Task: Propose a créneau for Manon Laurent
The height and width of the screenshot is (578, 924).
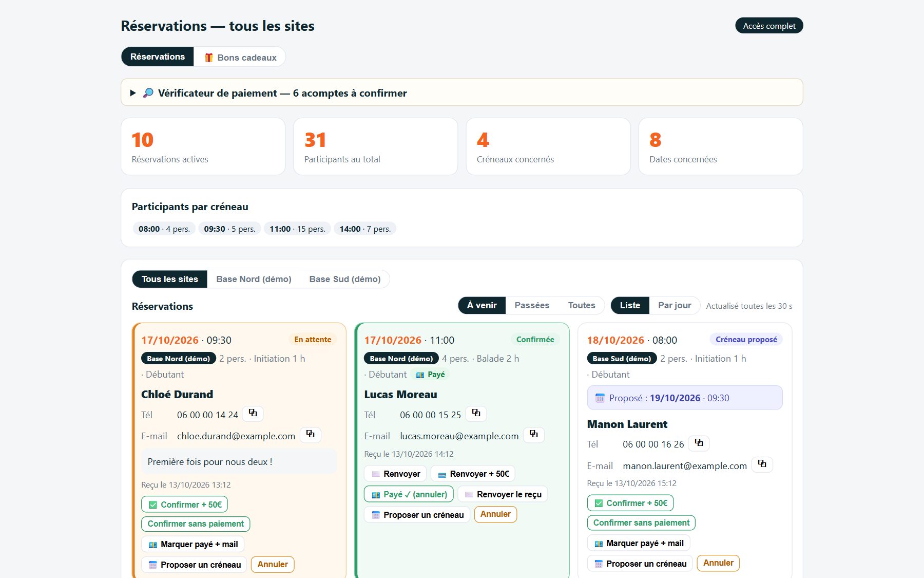Action: (640, 564)
